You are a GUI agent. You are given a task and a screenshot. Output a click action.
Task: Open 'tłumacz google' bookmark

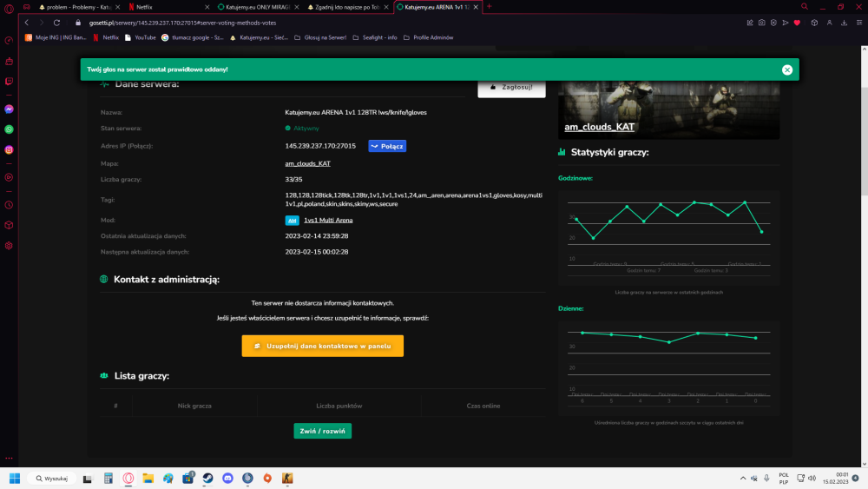pos(193,37)
